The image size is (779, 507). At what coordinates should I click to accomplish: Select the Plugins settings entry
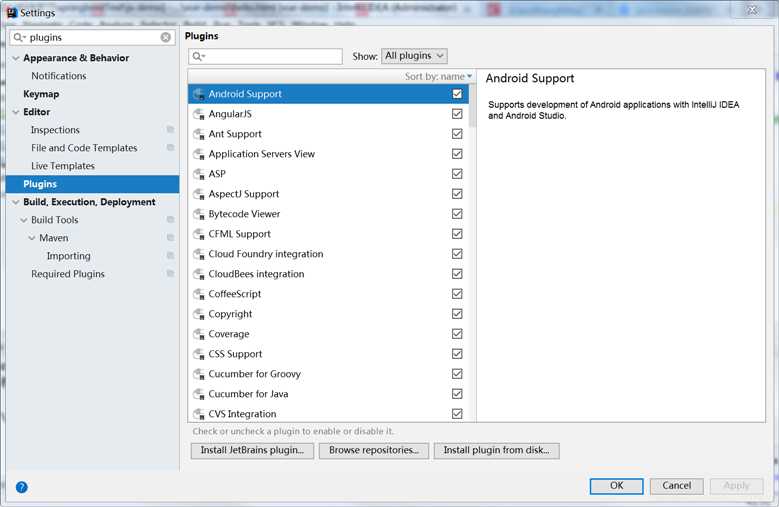(x=92, y=184)
